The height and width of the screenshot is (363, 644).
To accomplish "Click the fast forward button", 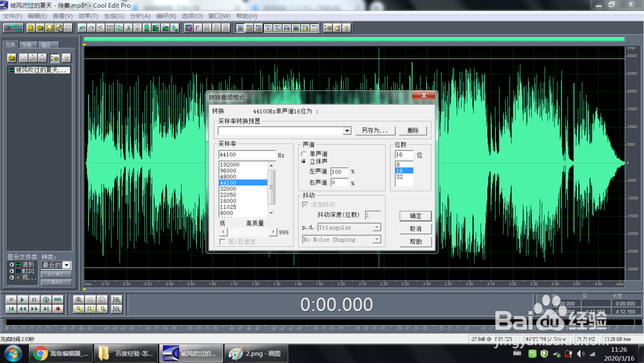I will 34,309.
